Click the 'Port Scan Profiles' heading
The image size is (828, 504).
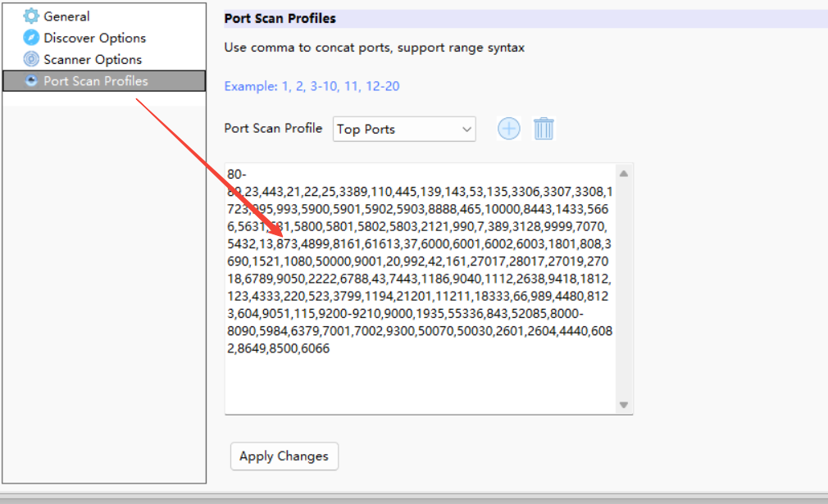coord(280,19)
